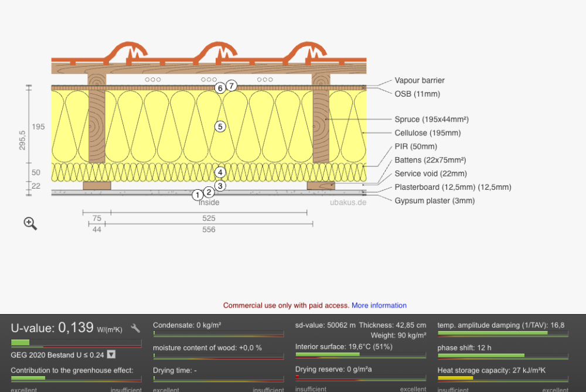Select layer marker number 5
The height and width of the screenshot is (392, 586).
[220, 127]
